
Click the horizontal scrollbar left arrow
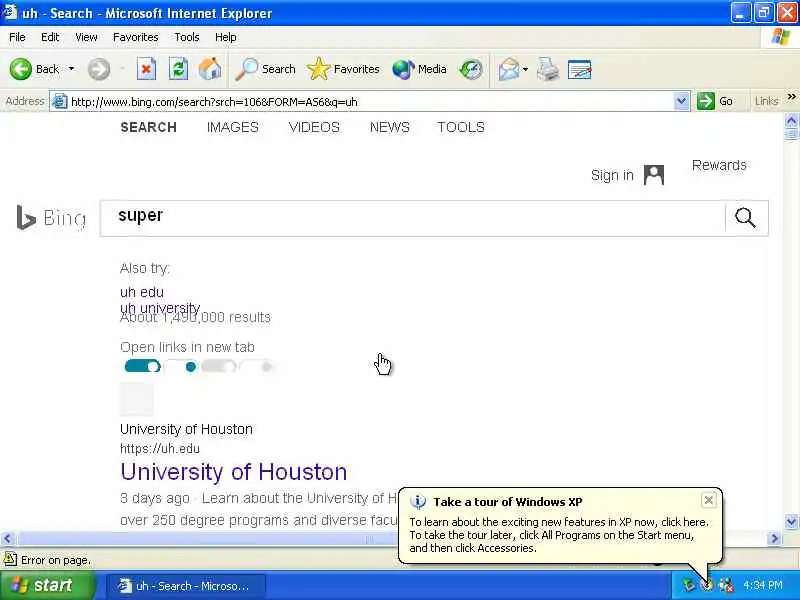pos(7,538)
